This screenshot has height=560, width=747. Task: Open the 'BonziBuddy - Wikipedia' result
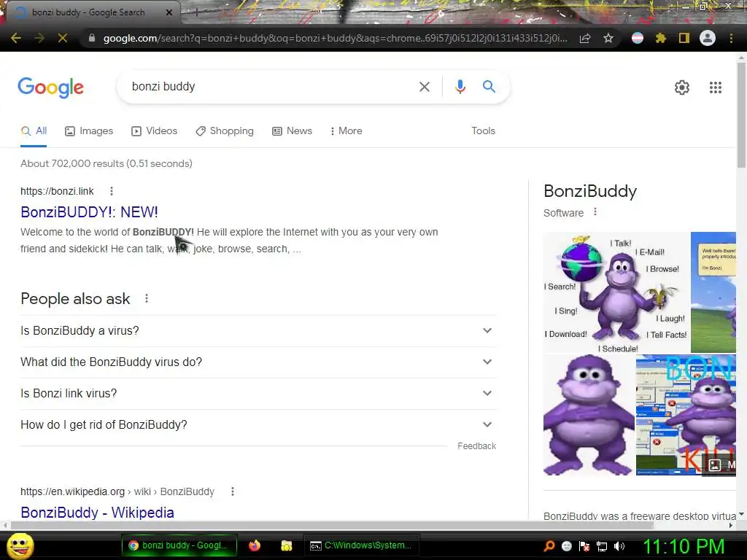click(x=97, y=513)
